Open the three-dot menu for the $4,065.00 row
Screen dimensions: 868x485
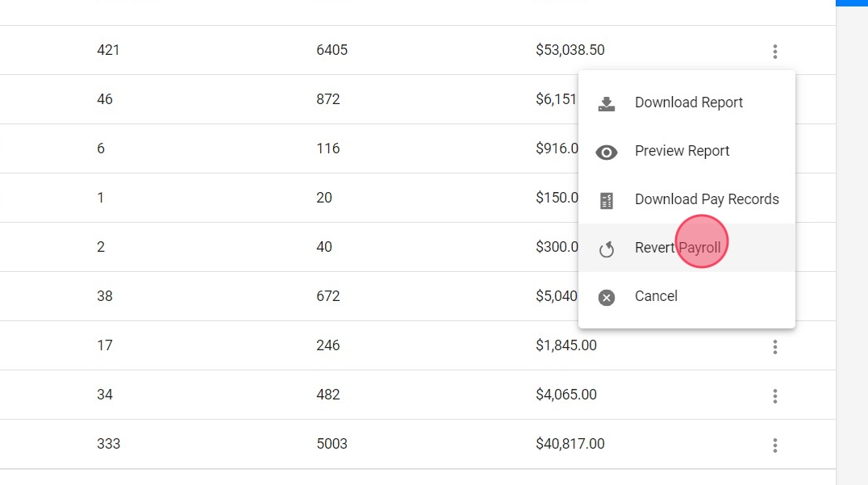[x=774, y=396]
